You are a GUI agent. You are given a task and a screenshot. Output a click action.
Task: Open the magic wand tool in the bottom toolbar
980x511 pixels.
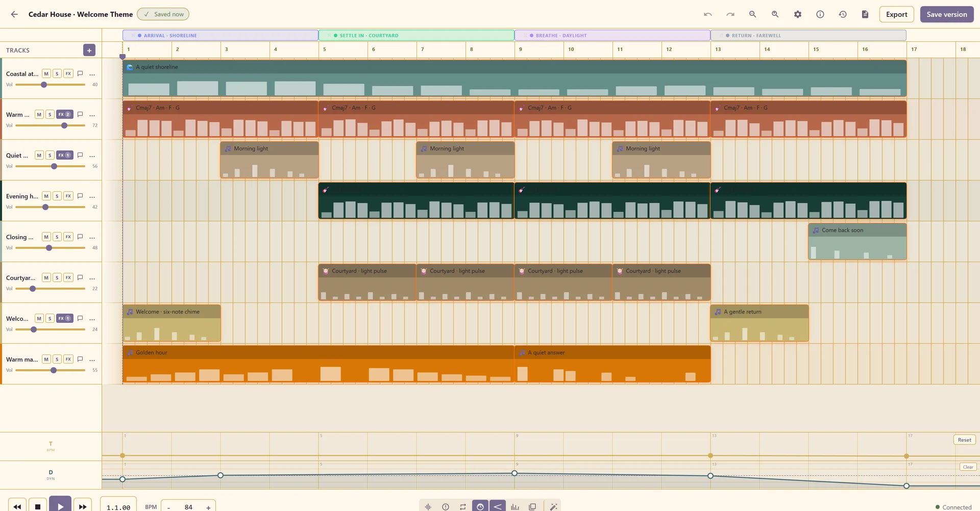tap(553, 506)
